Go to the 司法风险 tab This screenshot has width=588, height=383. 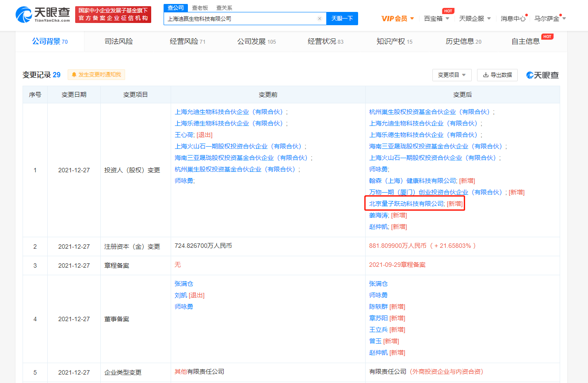(x=118, y=42)
